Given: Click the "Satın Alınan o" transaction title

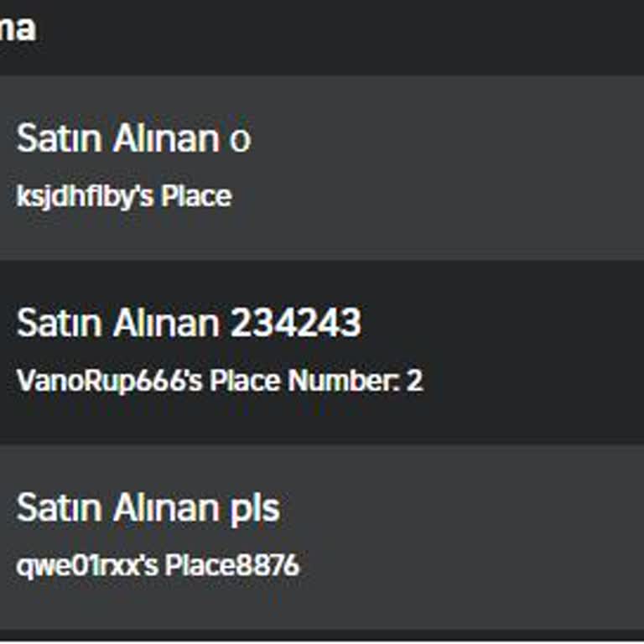Looking at the screenshot, I should point(133,139).
